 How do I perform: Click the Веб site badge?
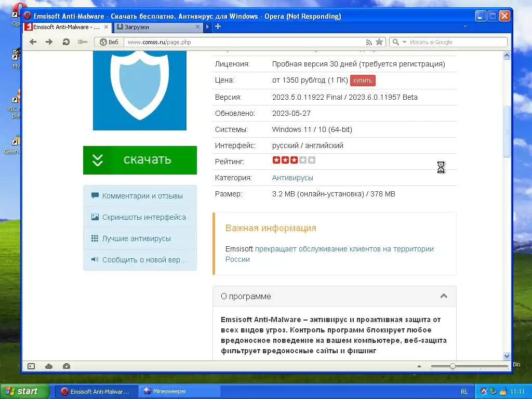click(109, 42)
